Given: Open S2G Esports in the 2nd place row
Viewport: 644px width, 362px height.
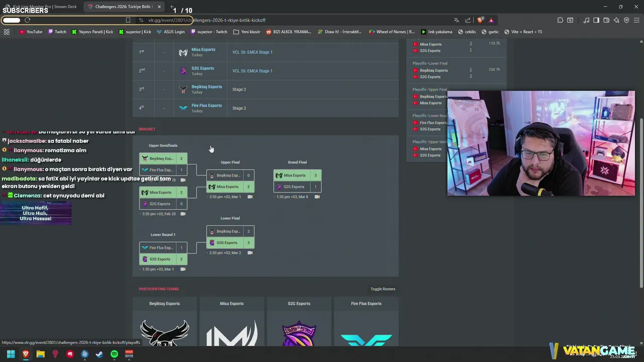Looking at the screenshot, I should 203,68.
